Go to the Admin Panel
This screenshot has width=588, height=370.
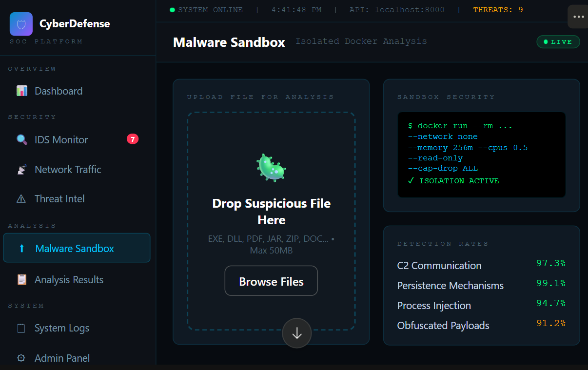pos(77,358)
